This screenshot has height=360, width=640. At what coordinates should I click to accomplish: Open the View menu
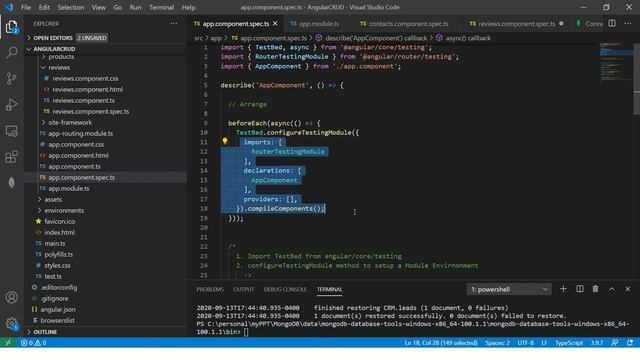(x=99, y=7)
